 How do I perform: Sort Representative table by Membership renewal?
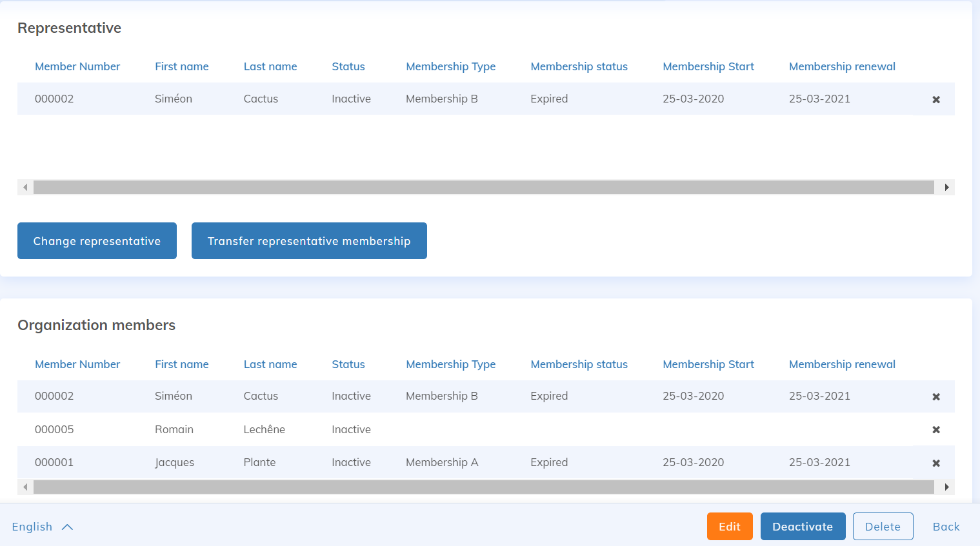842,66
